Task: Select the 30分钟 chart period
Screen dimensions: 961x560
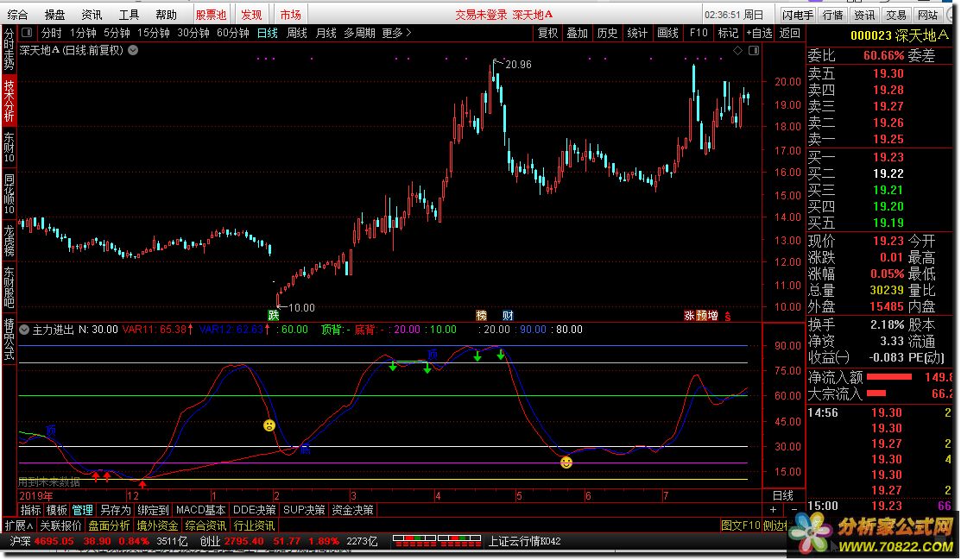Action: [x=193, y=33]
